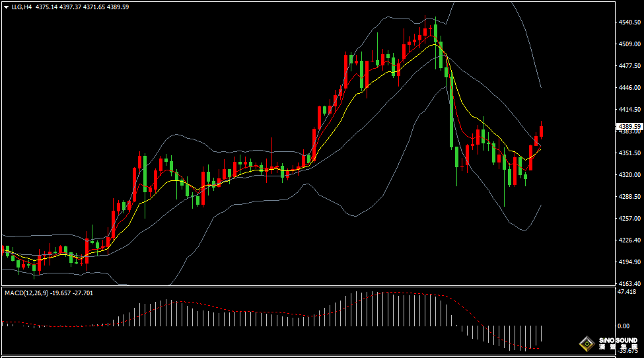Click the Sino Sound diamond logo
Screen dimensions: 644x358
point(585,343)
